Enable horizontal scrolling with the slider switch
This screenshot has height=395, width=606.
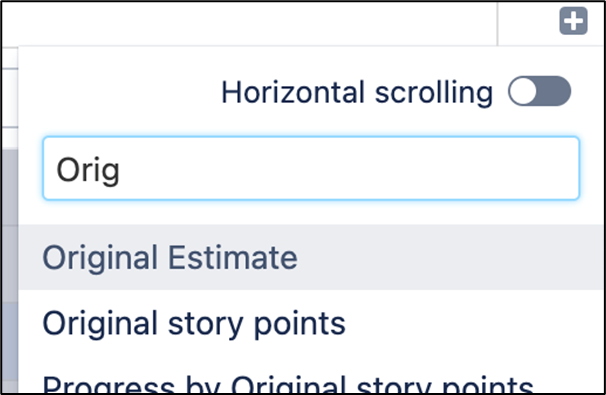click(539, 91)
